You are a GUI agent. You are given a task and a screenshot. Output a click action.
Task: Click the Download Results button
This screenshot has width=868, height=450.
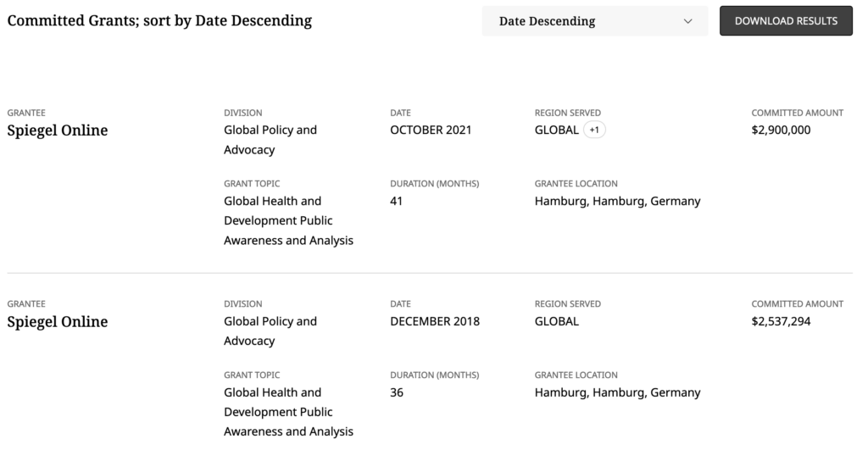point(786,21)
